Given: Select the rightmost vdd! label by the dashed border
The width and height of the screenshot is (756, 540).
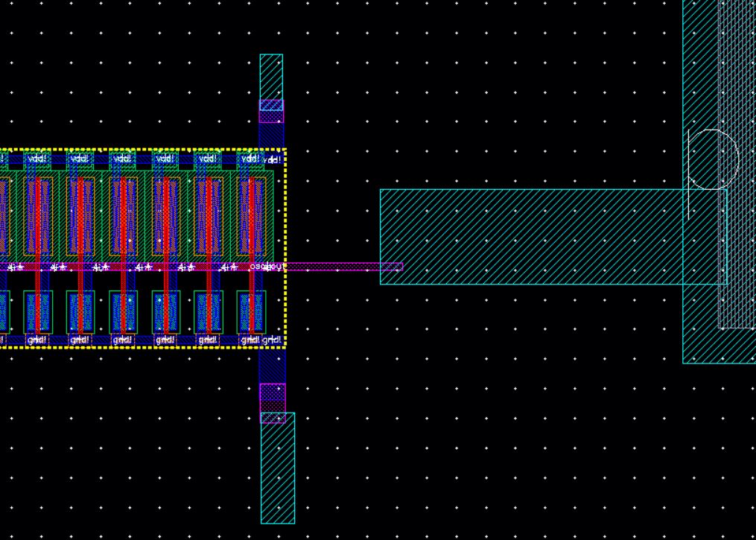Looking at the screenshot, I should click(272, 160).
